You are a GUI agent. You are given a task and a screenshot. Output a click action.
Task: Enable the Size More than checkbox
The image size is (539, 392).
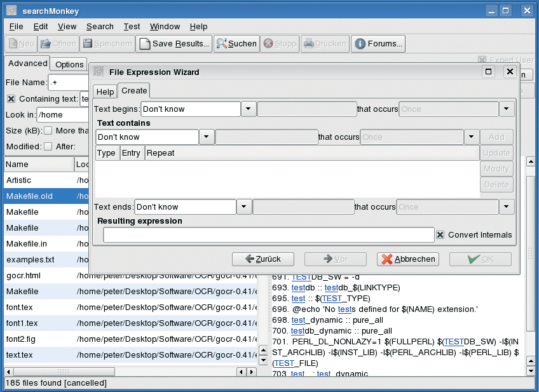pyautogui.click(x=48, y=130)
